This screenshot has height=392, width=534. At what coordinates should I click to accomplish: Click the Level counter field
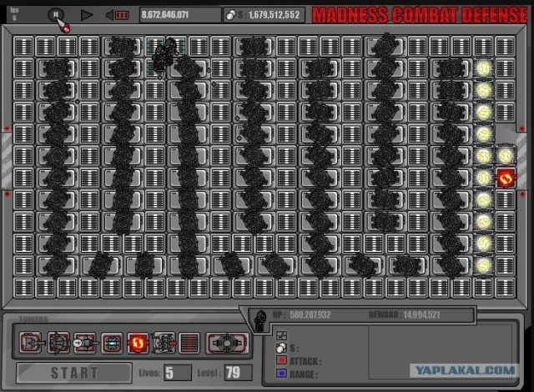point(239,373)
